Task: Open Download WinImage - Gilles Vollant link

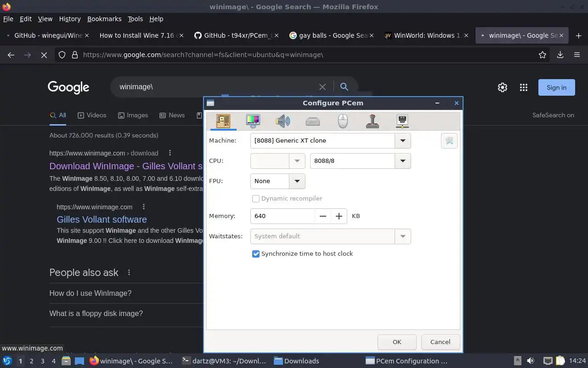Action: pos(126,166)
